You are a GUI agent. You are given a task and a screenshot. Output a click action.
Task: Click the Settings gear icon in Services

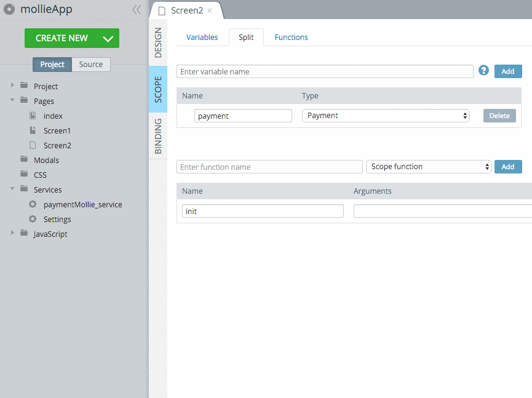pos(33,219)
